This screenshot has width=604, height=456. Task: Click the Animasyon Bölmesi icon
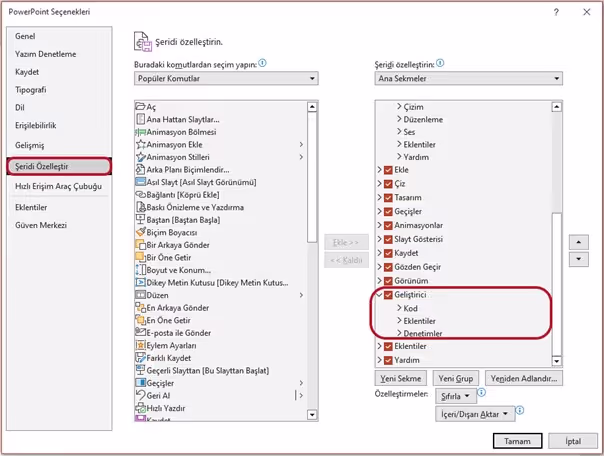pyautogui.click(x=141, y=132)
